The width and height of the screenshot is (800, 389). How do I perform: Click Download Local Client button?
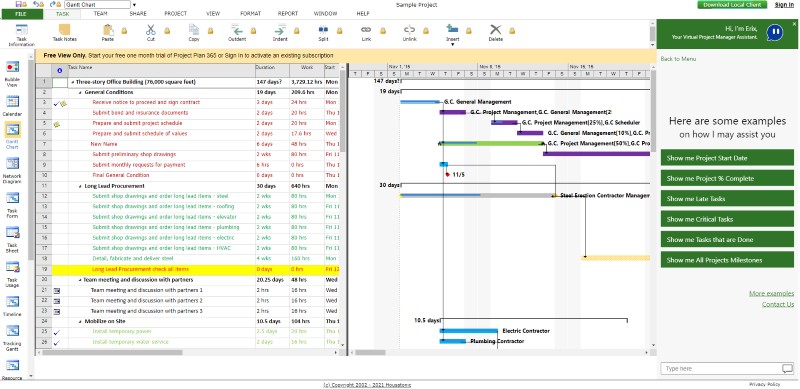[x=732, y=5]
